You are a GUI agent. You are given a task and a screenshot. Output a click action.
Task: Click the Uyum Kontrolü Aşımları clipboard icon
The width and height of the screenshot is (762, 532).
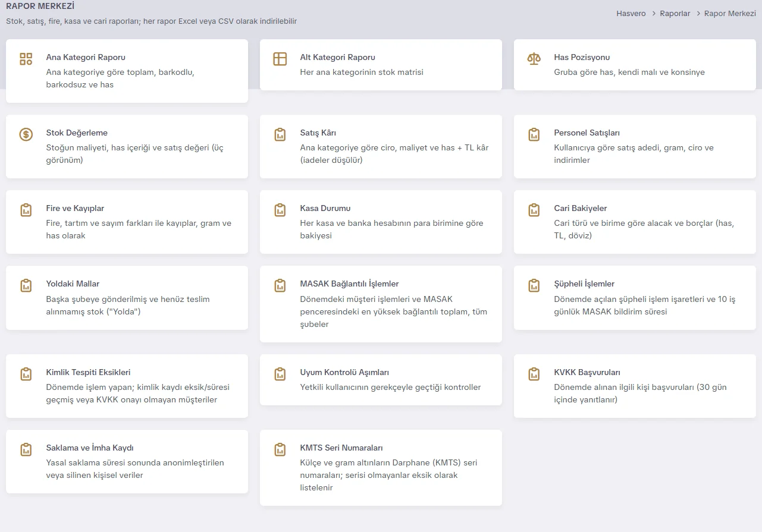[280, 374]
